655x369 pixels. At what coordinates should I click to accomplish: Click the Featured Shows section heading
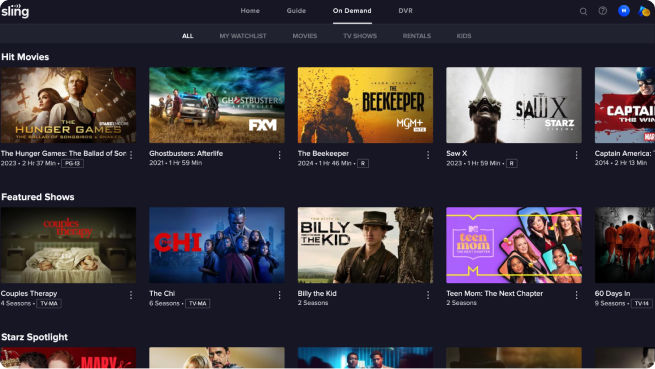38,197
